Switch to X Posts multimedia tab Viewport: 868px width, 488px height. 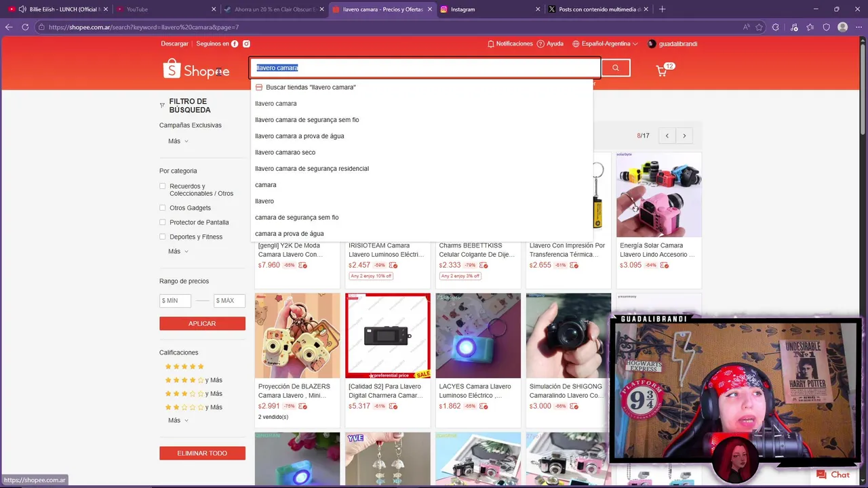(598, 9)
